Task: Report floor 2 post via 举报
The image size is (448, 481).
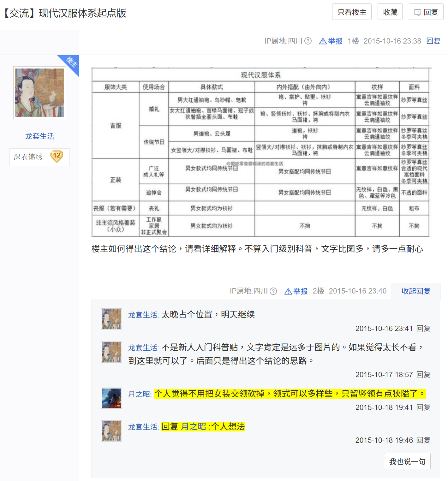Action: pyautogui.click(x=296, y=291)
